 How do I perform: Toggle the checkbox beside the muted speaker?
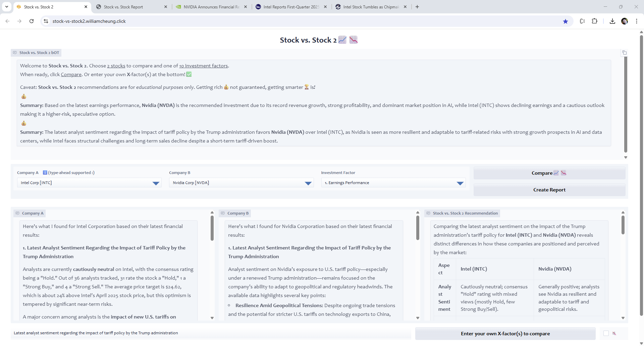[x=606, y=333]
